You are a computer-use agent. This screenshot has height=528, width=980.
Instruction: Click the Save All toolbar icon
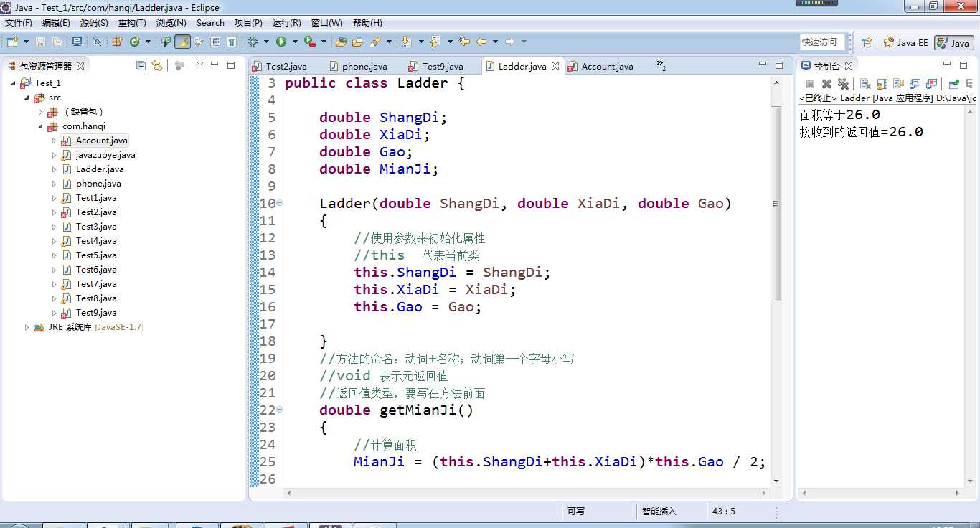point(57,42)
